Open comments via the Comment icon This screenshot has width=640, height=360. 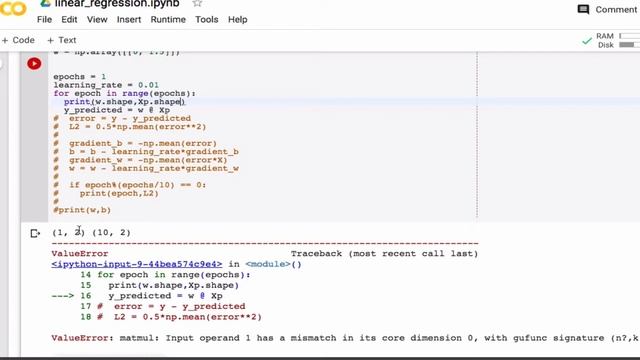tap(583, 9)
